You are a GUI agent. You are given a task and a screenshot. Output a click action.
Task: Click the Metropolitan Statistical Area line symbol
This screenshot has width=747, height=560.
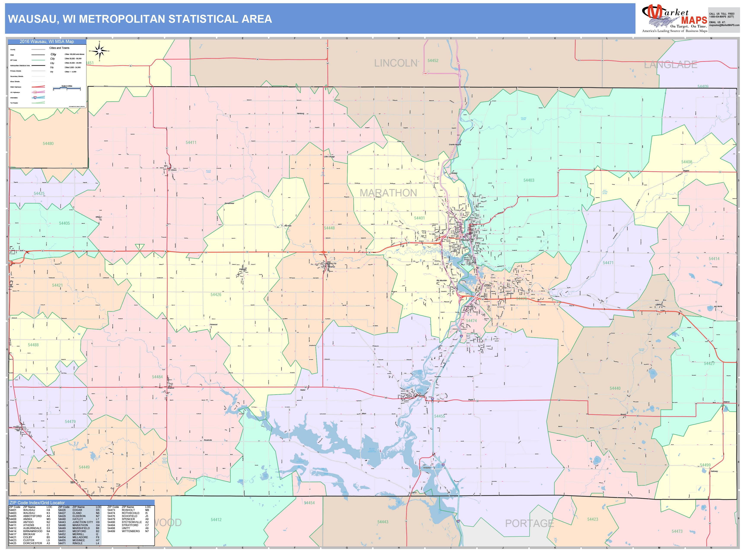pos(38,65)
